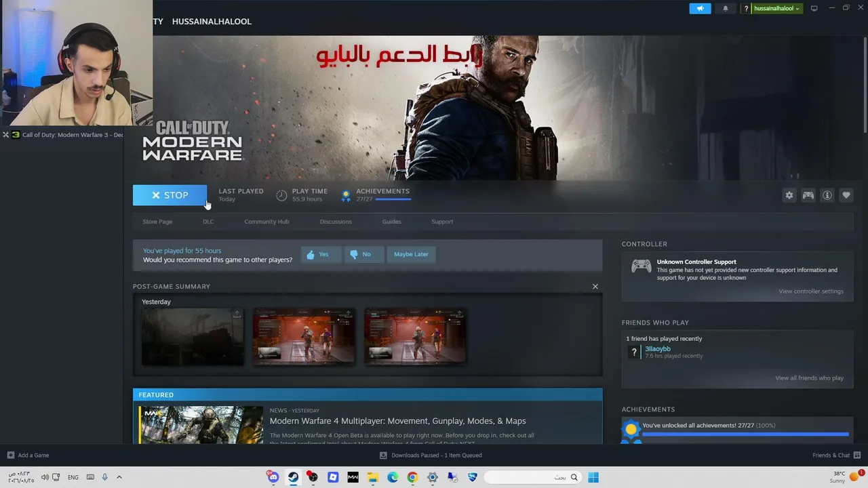Open View all friends who play

click(x=809, y=378)
